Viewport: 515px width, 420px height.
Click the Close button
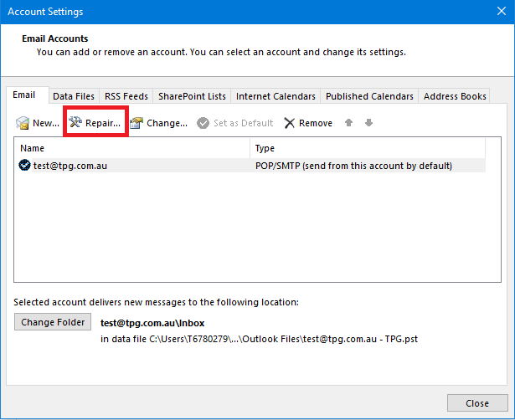click(477, 403)
